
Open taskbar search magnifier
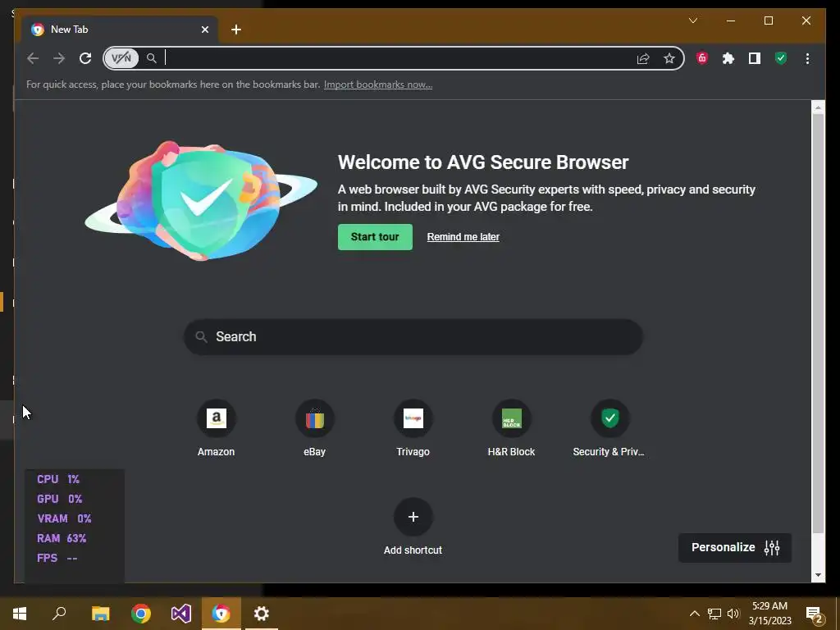(x=59, y=614)
